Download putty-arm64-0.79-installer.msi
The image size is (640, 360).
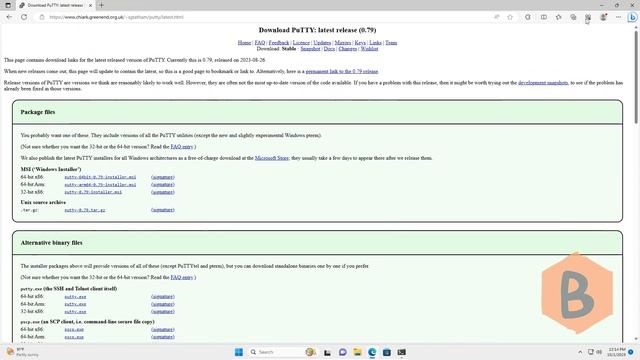click(x=100, y=184)
